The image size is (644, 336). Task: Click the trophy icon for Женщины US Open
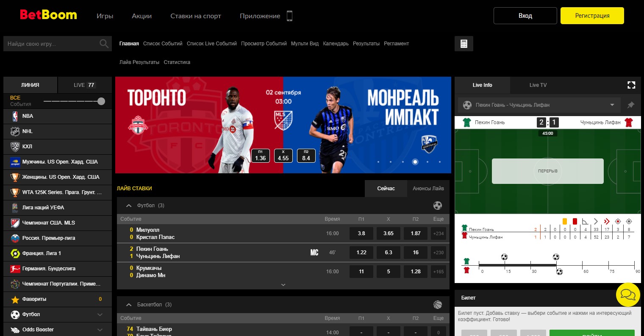15,177
